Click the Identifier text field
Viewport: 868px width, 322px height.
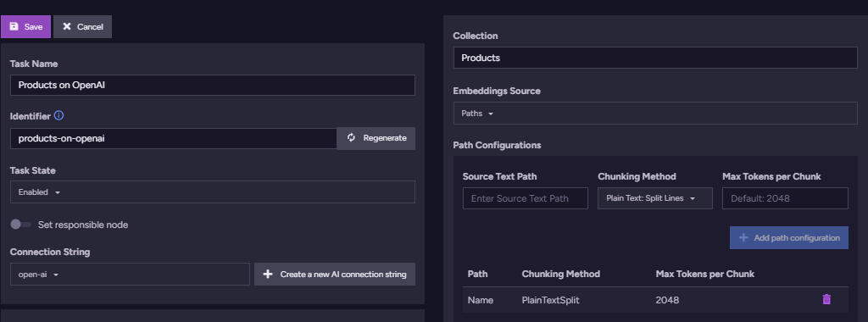click(173, 138)
